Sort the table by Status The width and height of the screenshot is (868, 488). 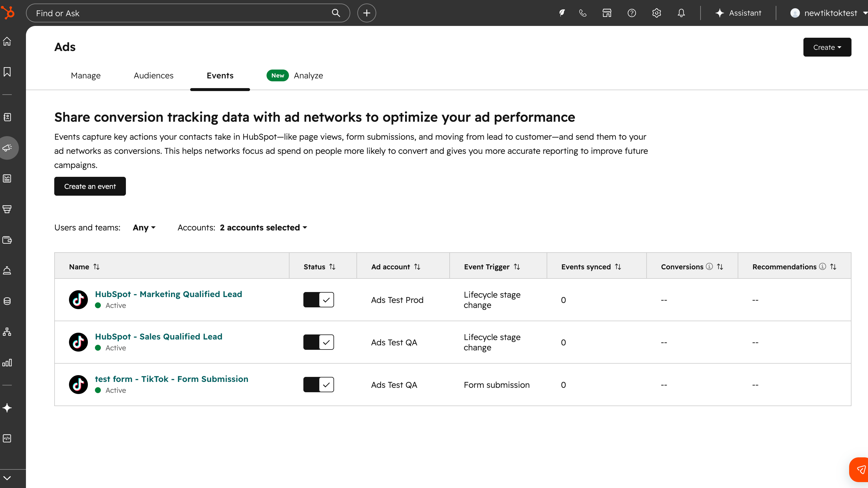tap(332, 267)
